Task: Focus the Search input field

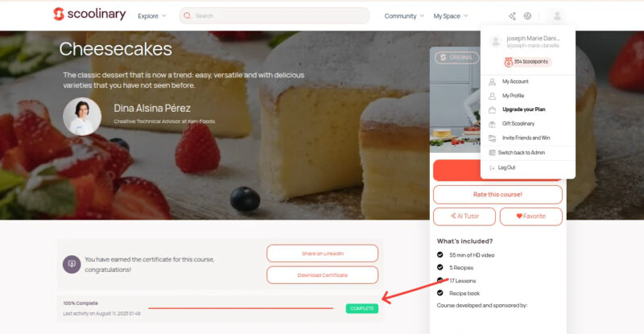Action: (274, 15)
